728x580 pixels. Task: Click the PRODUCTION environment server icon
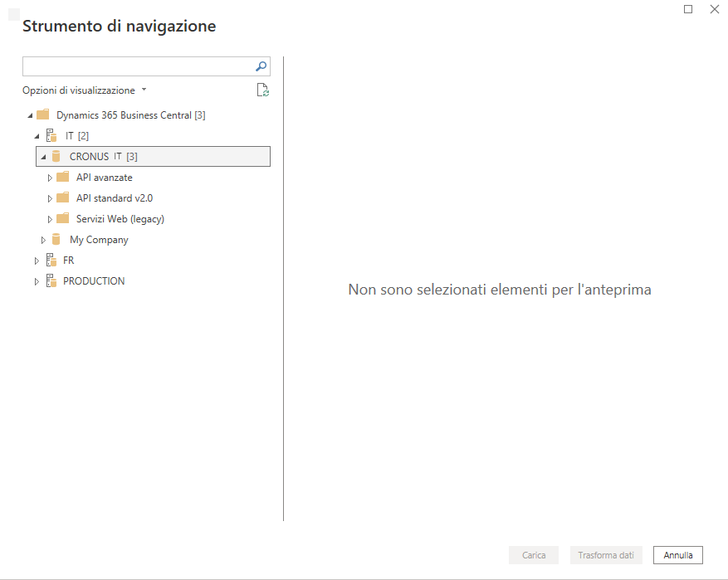point(51,280)
